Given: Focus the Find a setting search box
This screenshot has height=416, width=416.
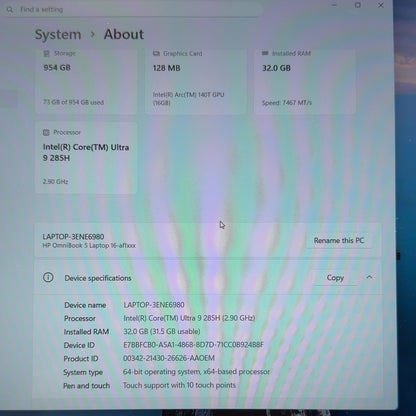Looking at the screenshot, I should tap(132, 10).
